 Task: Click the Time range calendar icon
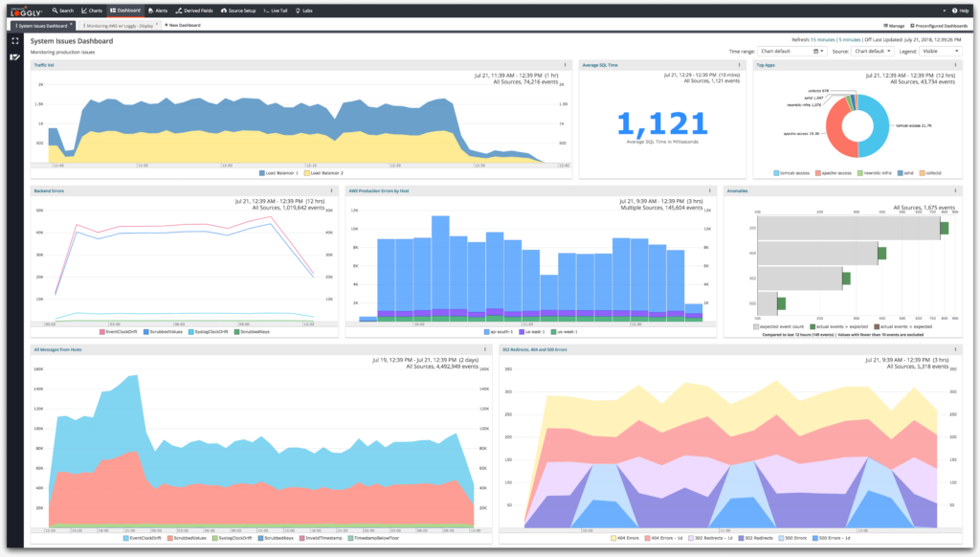tap(816, 52)
